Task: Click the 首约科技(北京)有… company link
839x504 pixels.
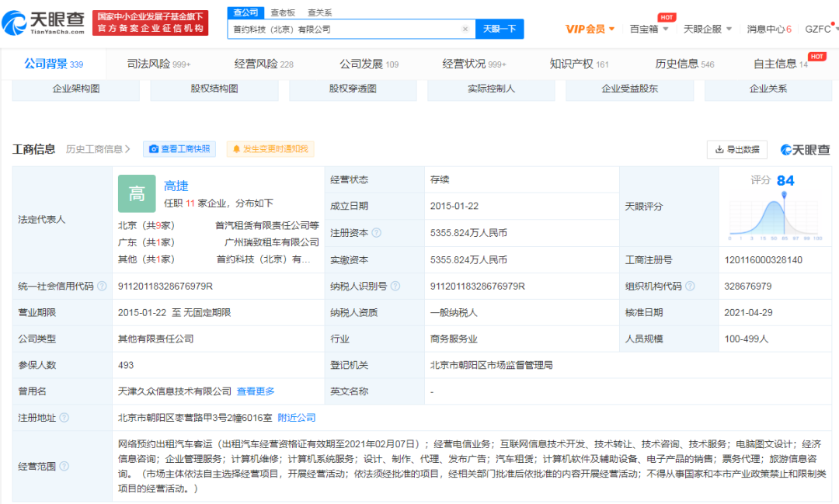Action: (x=263, y=259)
